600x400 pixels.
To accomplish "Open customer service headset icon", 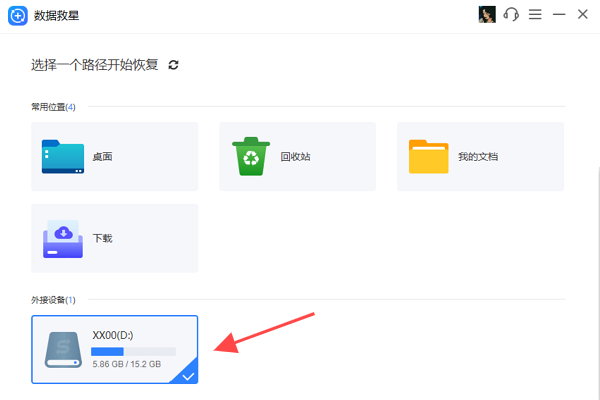I will coord(512,15).
